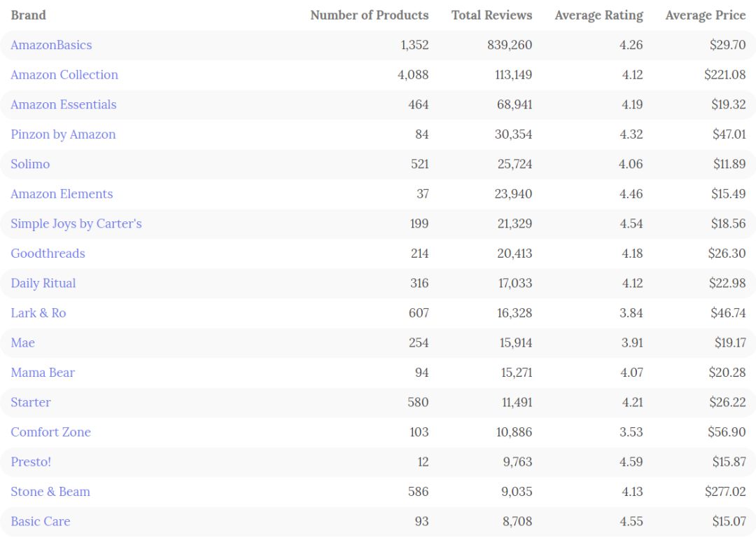Select the $277.02 average price cell
Image resolution: width=756 pixels, height=538 pixels.
coord(725,492)
